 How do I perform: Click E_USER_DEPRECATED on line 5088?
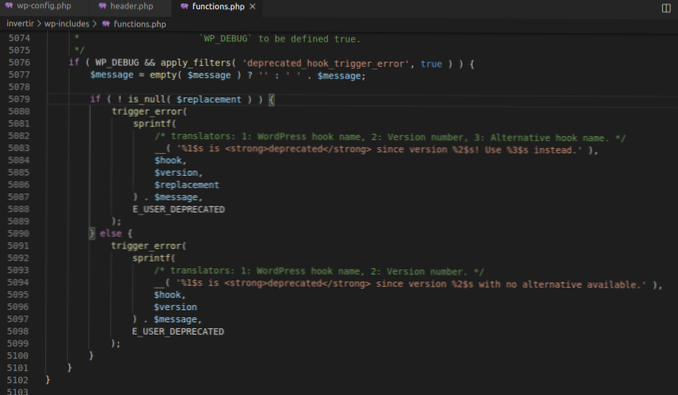point(179,209)
